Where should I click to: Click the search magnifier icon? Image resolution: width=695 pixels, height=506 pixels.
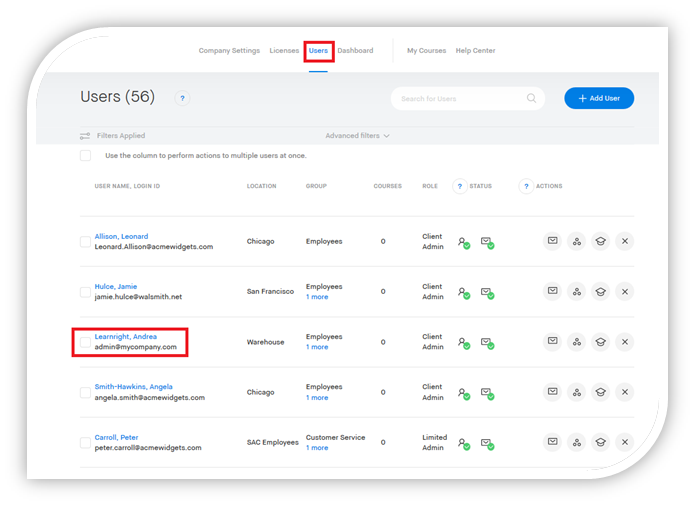[531, 98]
